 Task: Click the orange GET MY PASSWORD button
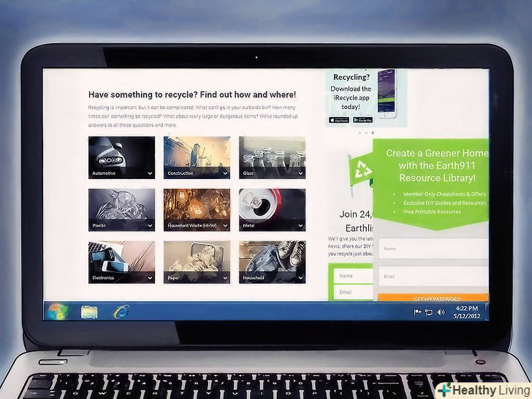[433, 297]
